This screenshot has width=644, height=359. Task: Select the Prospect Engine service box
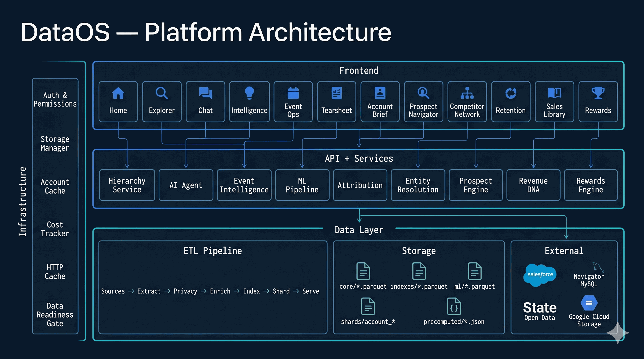coord(476,185)
